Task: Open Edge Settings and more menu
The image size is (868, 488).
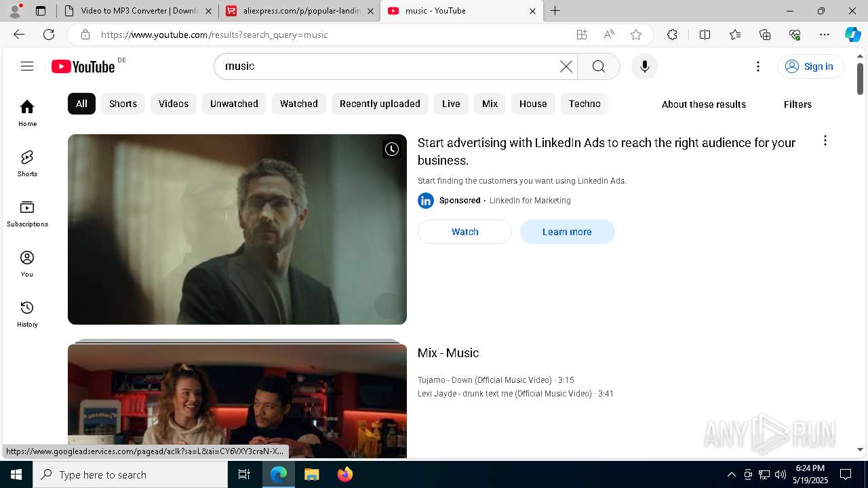Action: point(825,35)
